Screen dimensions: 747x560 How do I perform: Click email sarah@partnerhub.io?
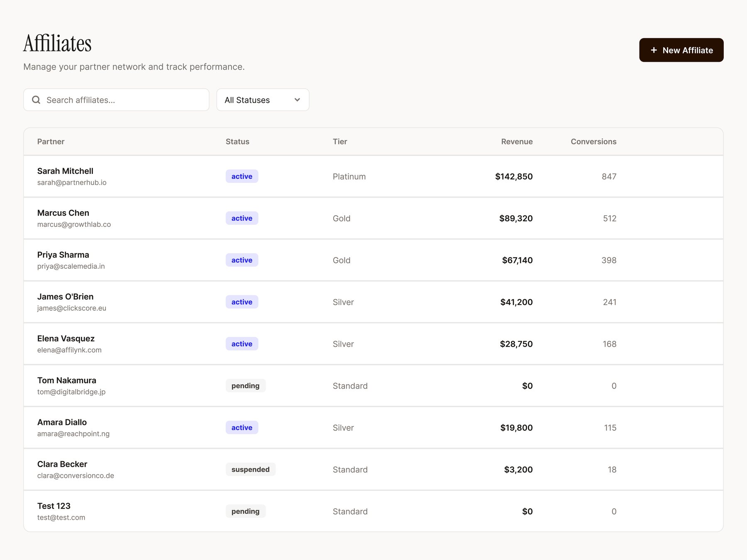(72, 183)
